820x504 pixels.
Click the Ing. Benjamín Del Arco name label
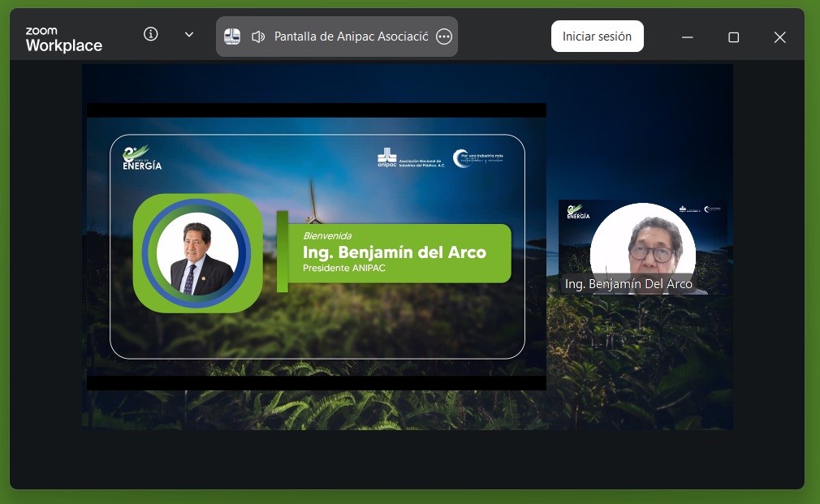click(x=628, y=284)
